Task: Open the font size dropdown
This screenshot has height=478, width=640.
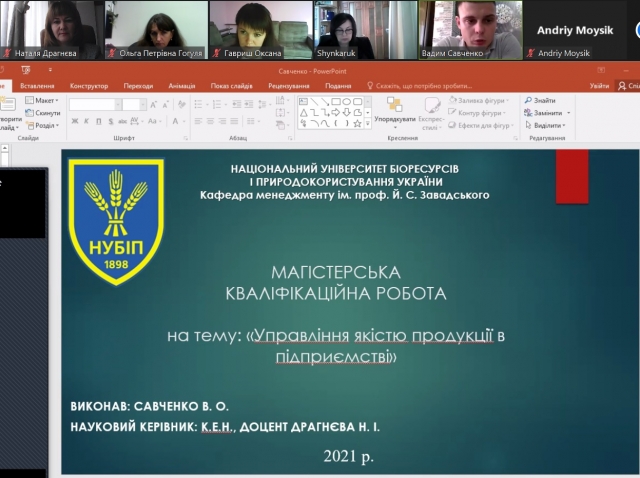Action: 143,105
